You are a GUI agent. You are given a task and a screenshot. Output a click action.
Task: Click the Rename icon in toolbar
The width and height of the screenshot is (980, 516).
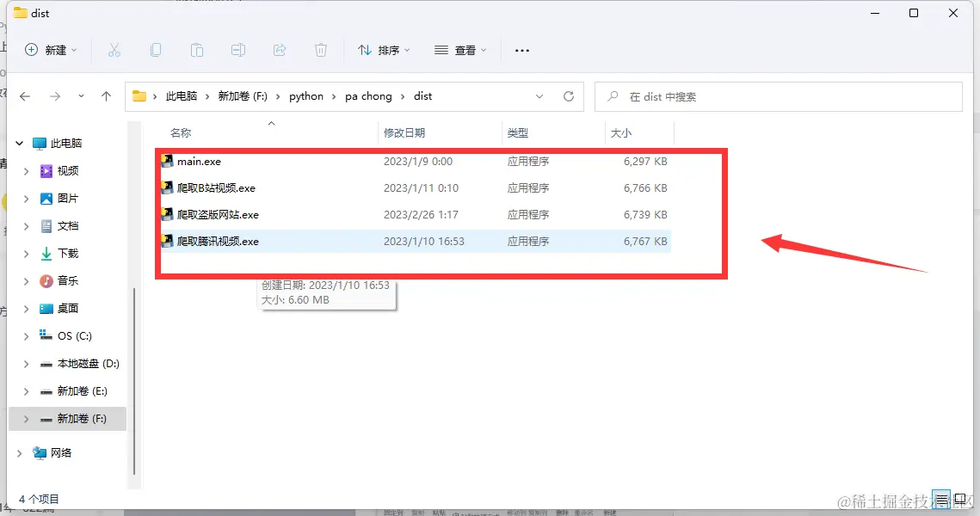click(x=238, y=50)
